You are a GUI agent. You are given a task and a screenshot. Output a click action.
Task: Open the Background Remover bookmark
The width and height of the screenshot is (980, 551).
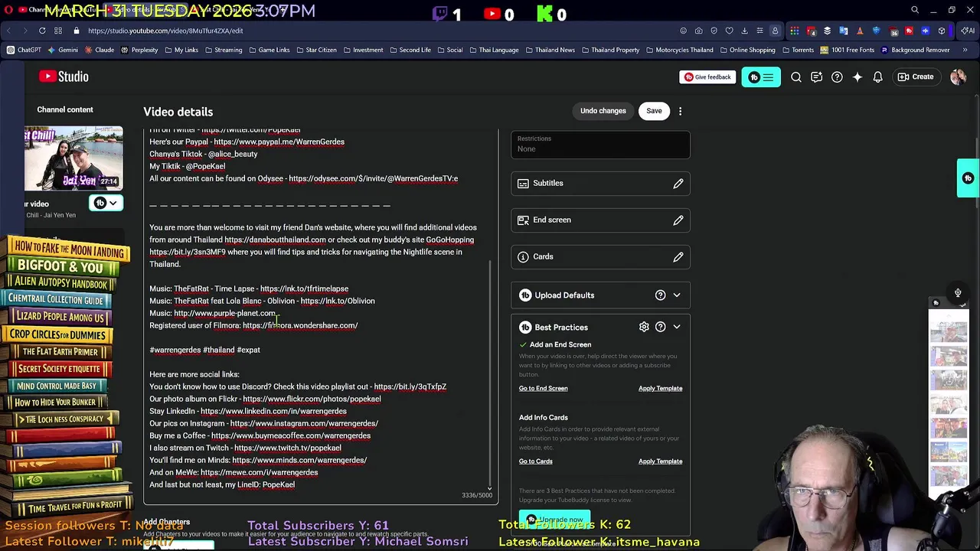click(915, 51)
